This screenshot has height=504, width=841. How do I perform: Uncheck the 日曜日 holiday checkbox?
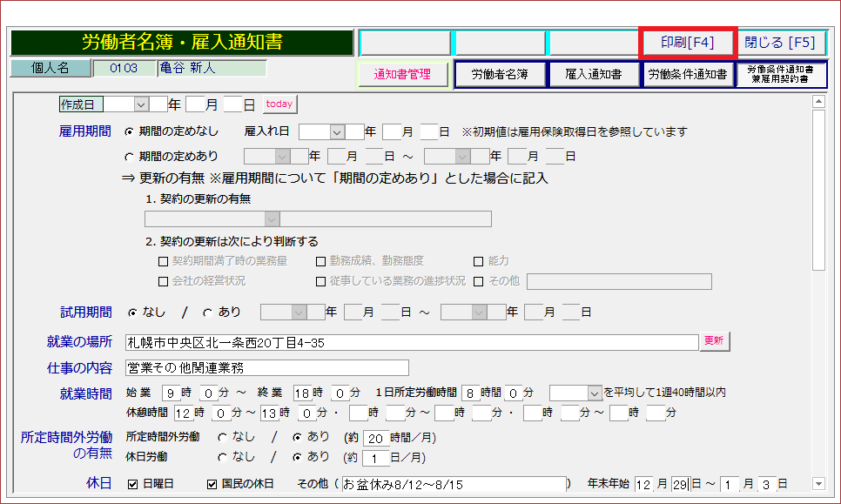pos(133,484)
